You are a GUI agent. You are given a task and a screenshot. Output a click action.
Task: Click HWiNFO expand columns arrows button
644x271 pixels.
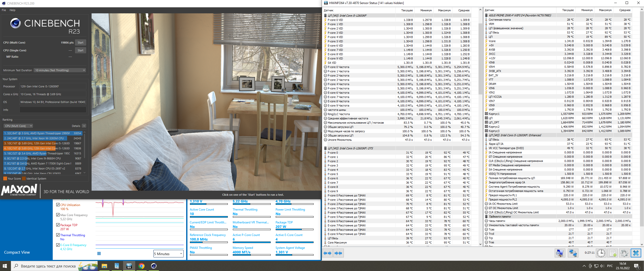327,253
